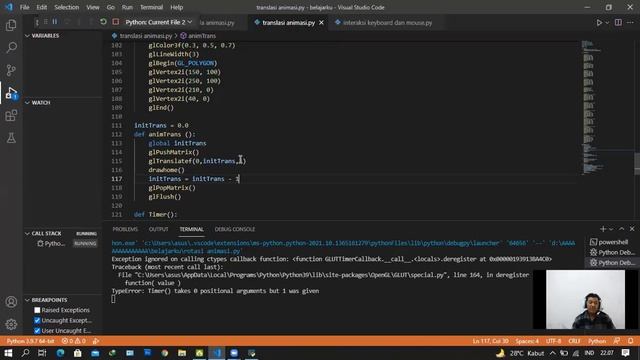Click the feedback icon in status bar

pyautogui.click(x=617, y=341)
